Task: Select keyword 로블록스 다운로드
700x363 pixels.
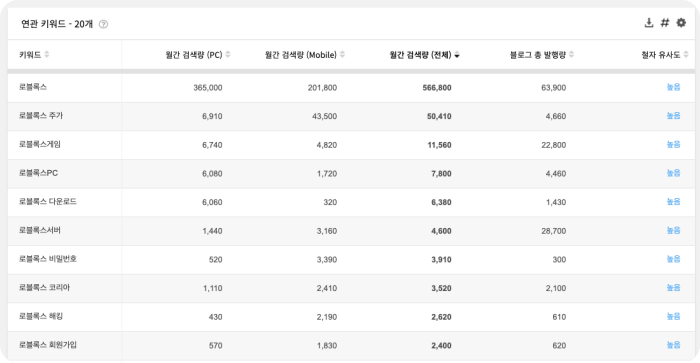Action: coord(48,201)
